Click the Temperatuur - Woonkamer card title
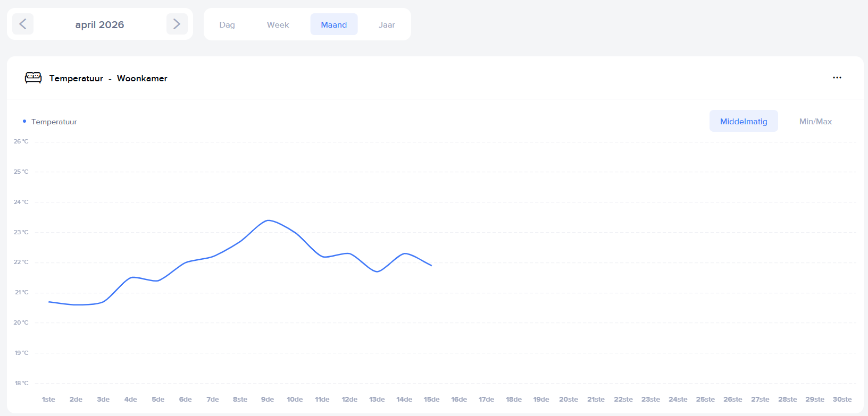This screenshot has height=416, width=868. pyautogui.click(x=108, y=78)
